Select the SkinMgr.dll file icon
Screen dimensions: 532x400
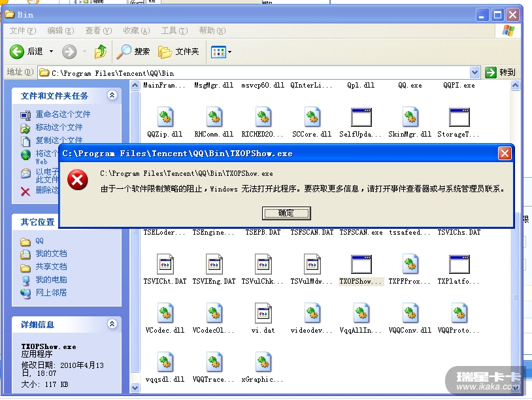point(410,117)
